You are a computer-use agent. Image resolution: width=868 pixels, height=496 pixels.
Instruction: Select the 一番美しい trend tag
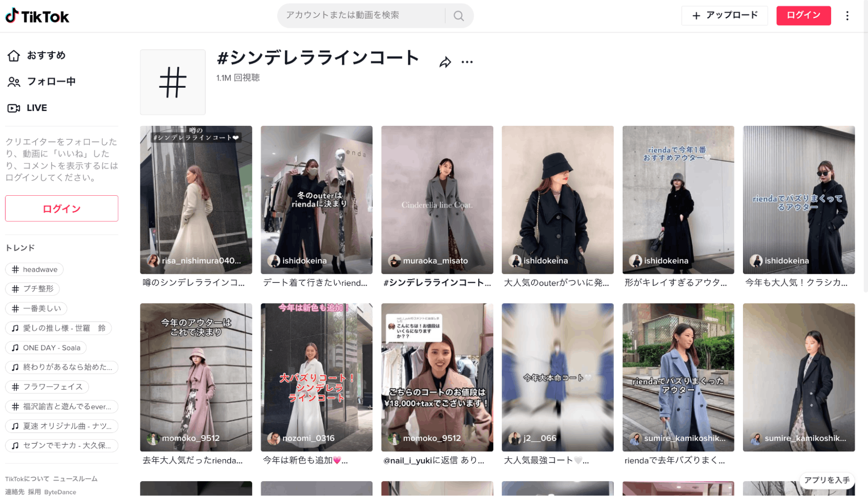click(36, 309)
